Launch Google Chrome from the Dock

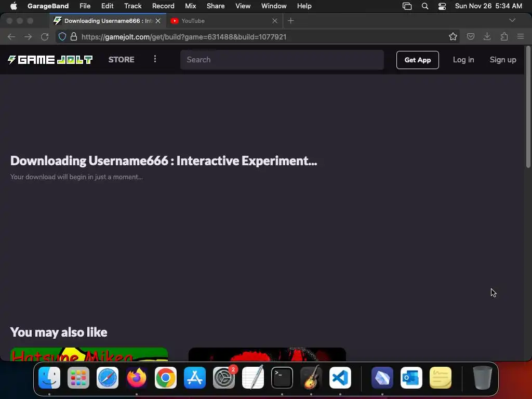click(x=166, y=378)
